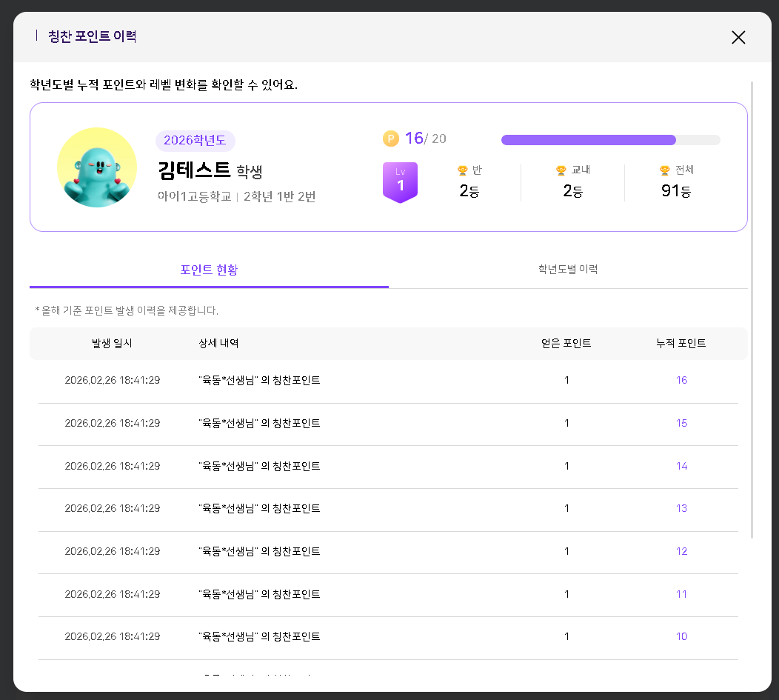Viewport: 779px width, 700px height.
Task: Close the 칭찬 포인트 이력 dialog
Action: coord(738,38)
